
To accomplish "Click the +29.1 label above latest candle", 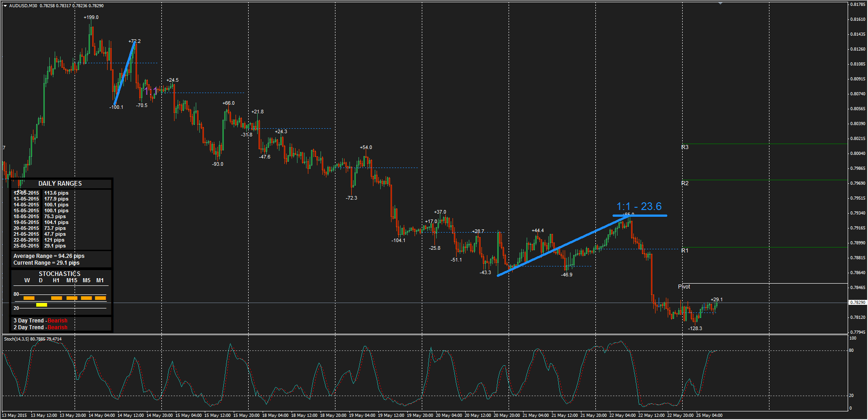I will [x=717, y=300].
